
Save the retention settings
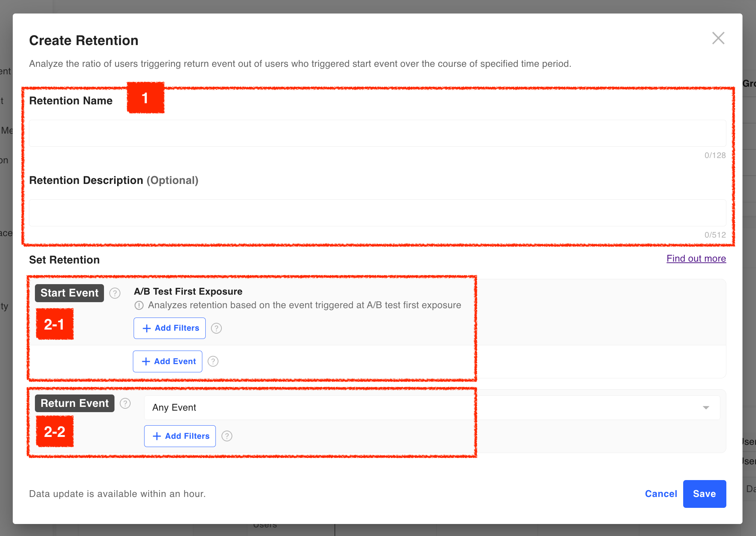[x=704, y=494]
